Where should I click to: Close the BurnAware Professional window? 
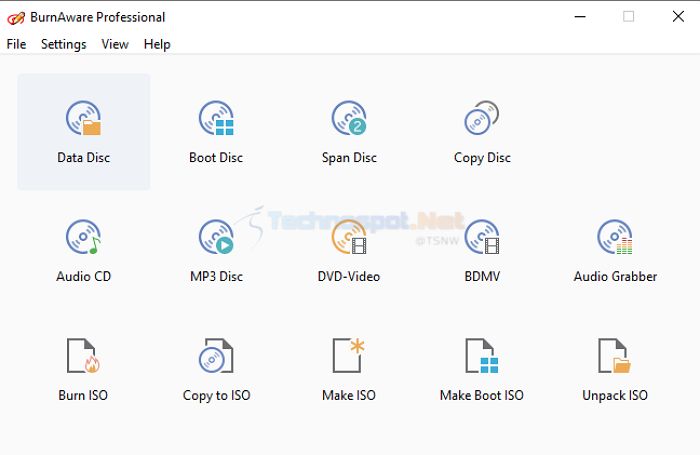(678, 17)
